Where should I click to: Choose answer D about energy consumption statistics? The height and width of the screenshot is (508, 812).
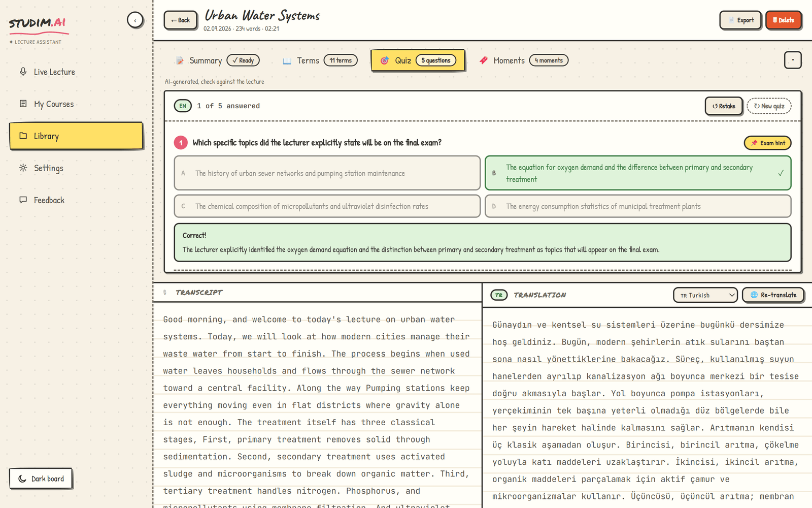point(638,206)
